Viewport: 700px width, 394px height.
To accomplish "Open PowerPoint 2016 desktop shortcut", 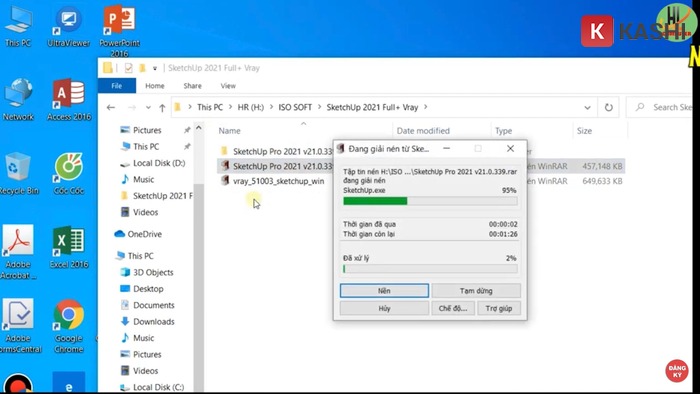I will (x=119, y=31).
